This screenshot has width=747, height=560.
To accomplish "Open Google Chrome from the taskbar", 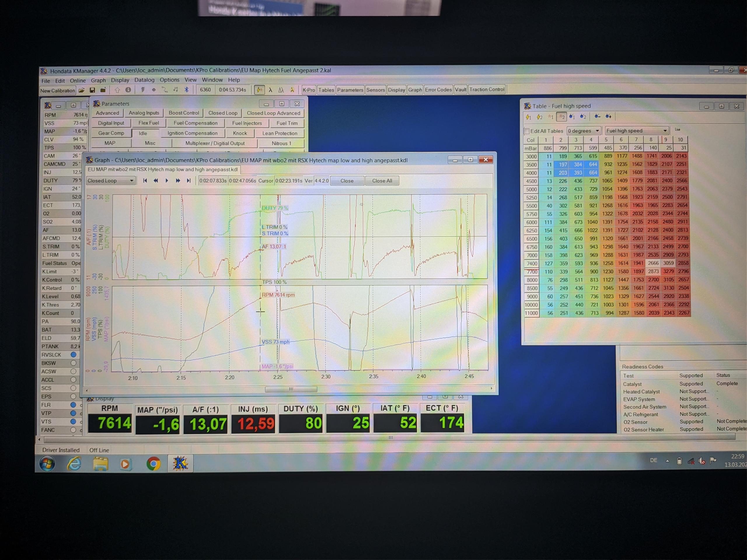I will click(x=153, y=464).
